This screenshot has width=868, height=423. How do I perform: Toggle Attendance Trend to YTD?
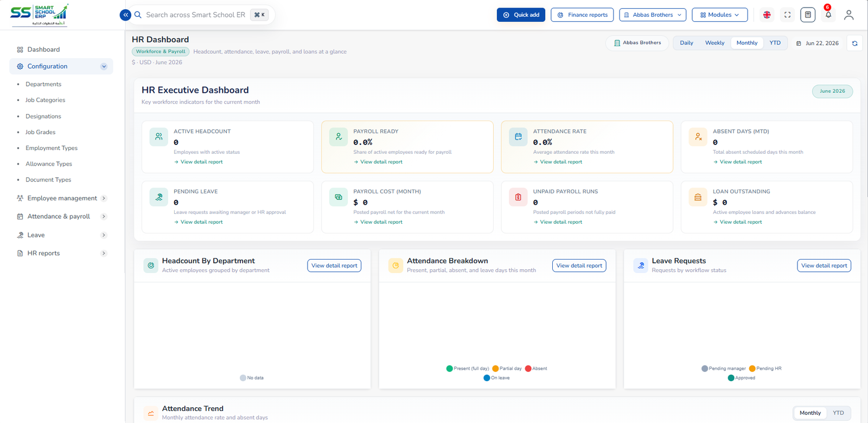coord(838,413)
